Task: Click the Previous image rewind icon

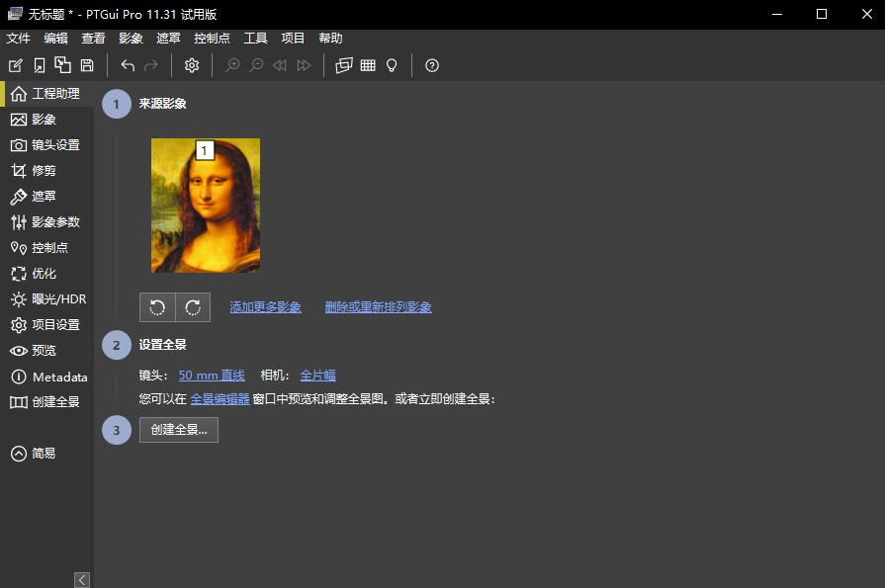Action: (280, 65)
